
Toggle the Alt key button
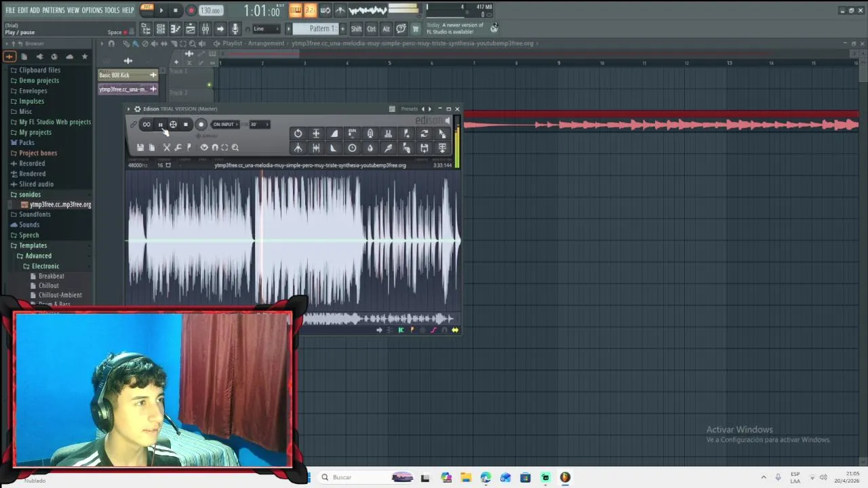(386, 28)
